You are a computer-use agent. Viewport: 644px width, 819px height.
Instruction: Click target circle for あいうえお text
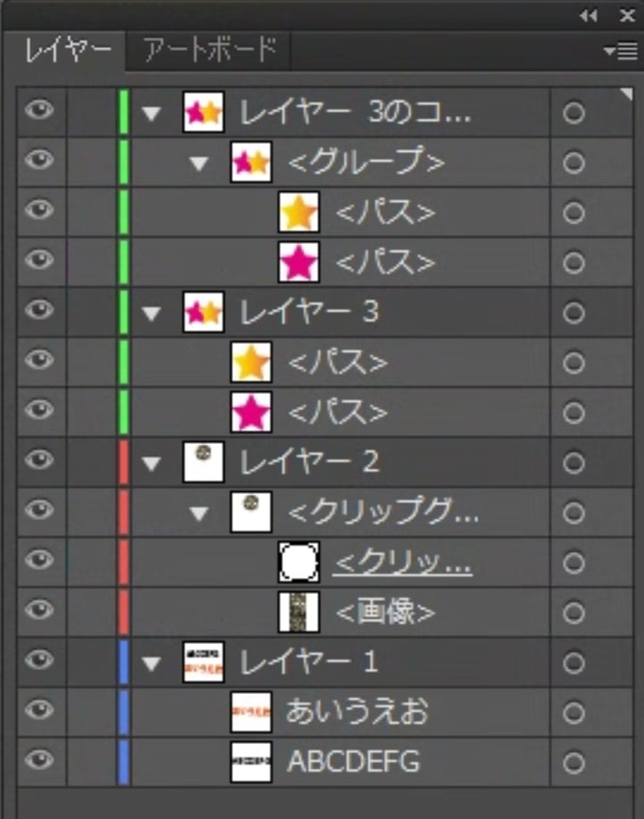tap(573, 713)
